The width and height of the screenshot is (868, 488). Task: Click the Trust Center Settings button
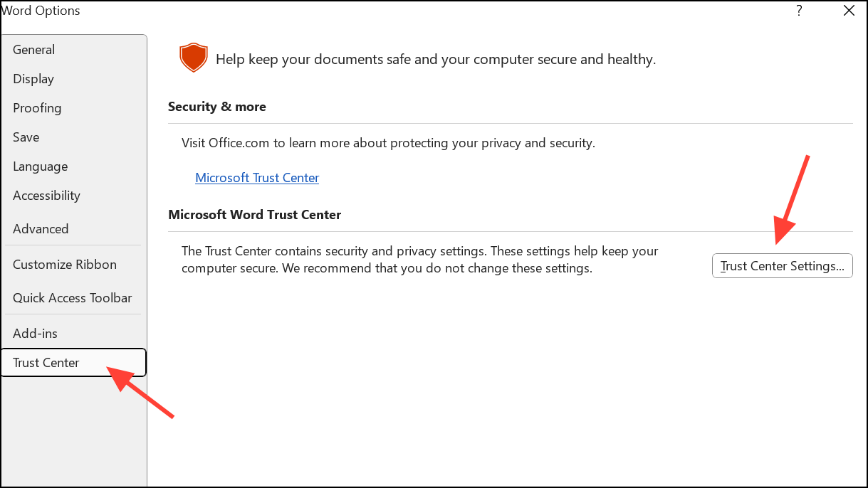pos(782,265)
